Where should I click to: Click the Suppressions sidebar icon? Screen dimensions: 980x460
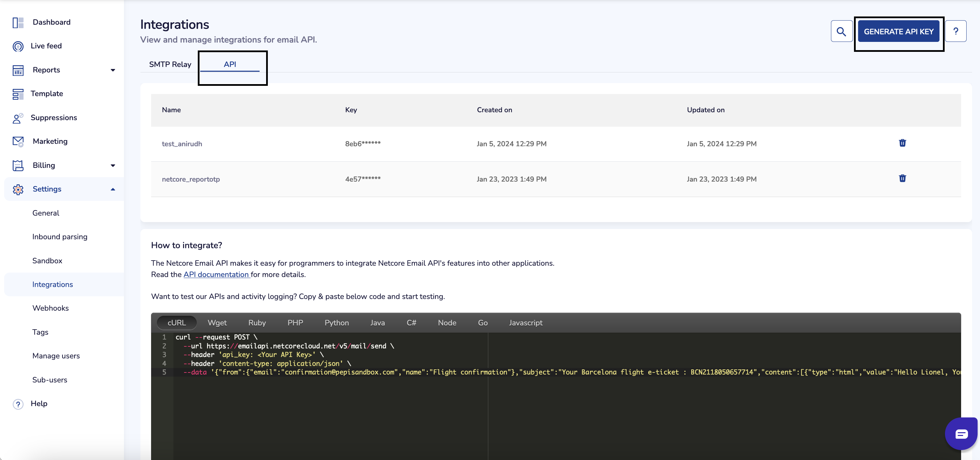18,118
